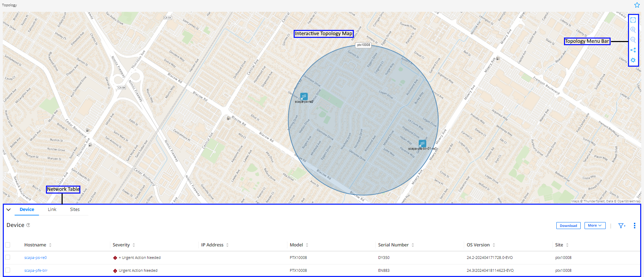Image resolution: width=644 pixels, height=277 pixels.
Task: Sort by Model column arrows
Action: (x=307, y=245)
